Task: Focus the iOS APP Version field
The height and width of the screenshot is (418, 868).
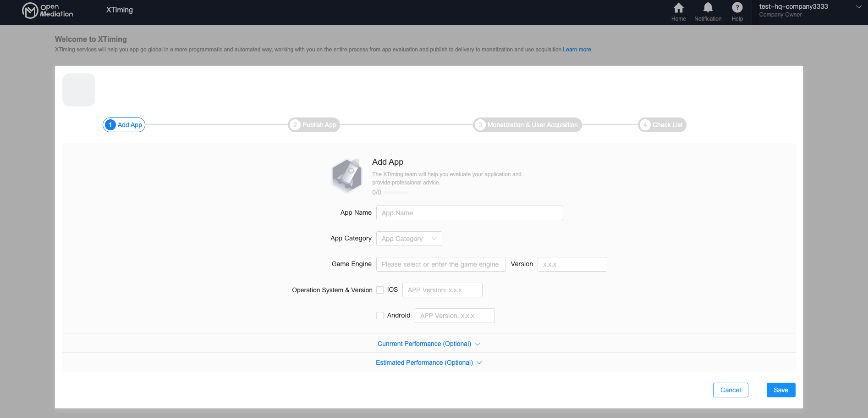Action: (x=442, y=290)
